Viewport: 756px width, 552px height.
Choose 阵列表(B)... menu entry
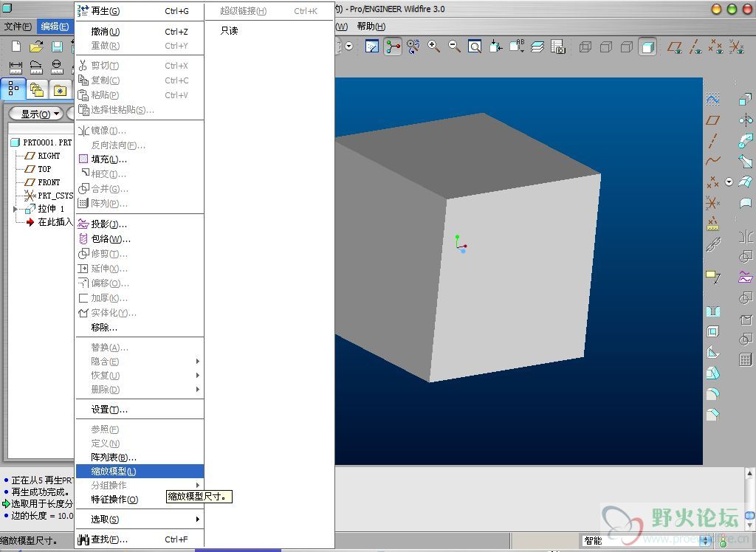point(140,457)
